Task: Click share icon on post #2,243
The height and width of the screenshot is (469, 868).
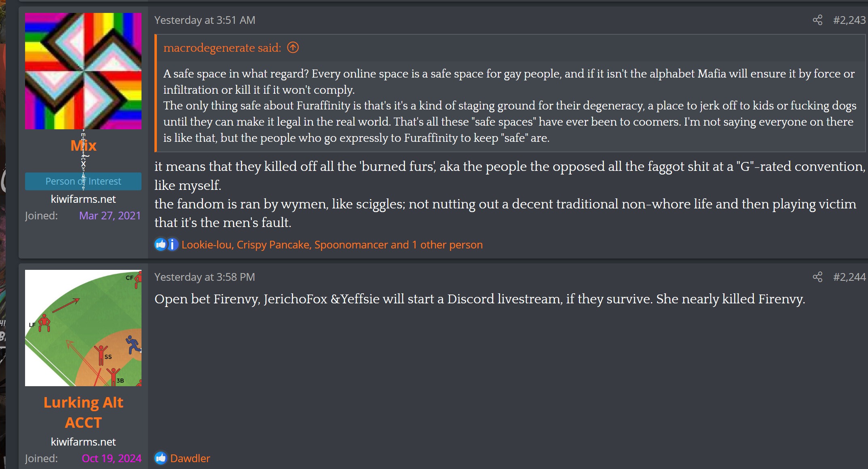Action: click(817, 20)
